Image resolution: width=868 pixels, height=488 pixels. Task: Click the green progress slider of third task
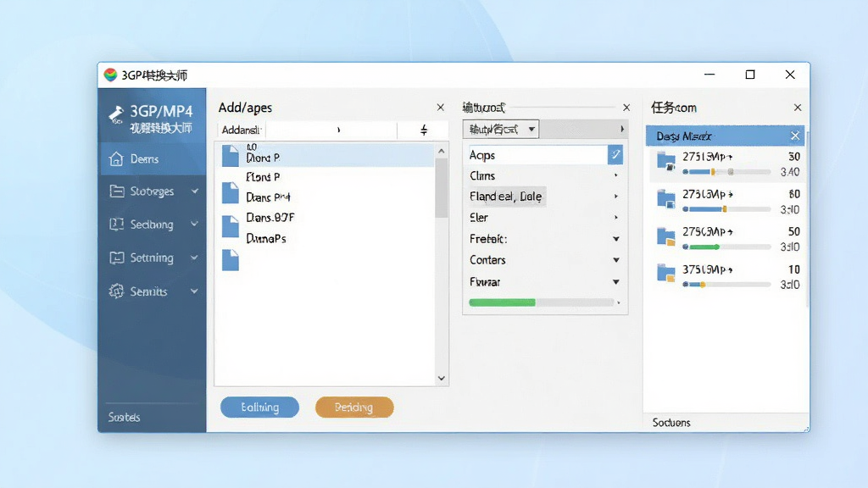pyautogui.click(x=726, y=247)
